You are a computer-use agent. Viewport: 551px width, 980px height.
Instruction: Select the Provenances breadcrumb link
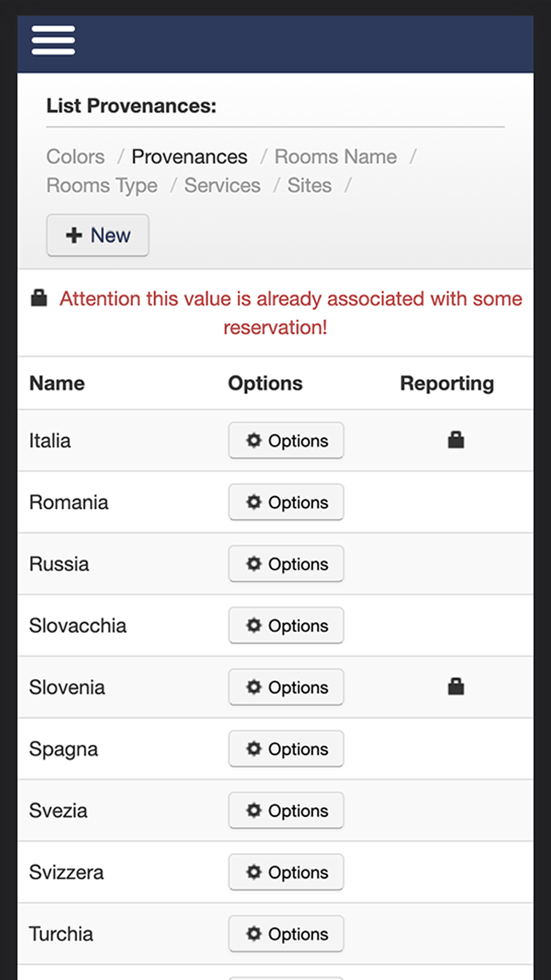(x=190, y=157)
